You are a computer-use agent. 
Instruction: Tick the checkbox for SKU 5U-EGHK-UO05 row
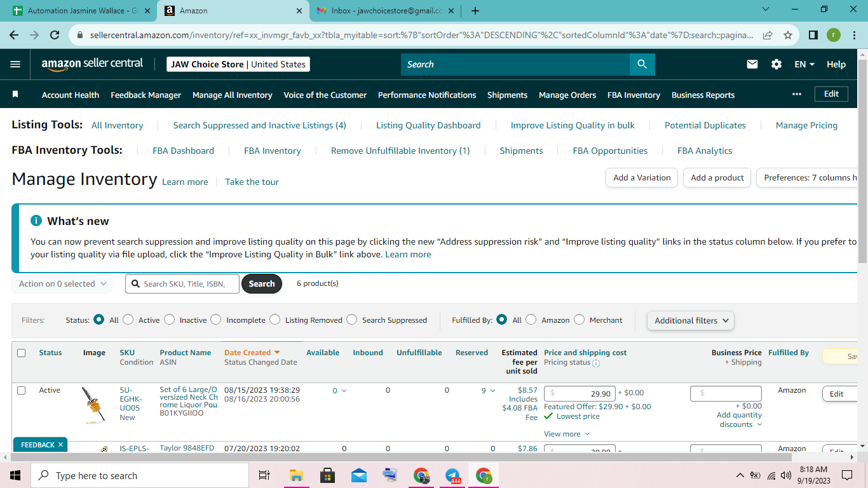tap(22, 390)
